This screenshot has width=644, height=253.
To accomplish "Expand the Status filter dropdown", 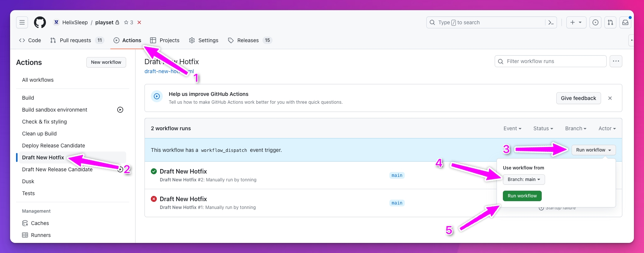I will pos(543,128).
